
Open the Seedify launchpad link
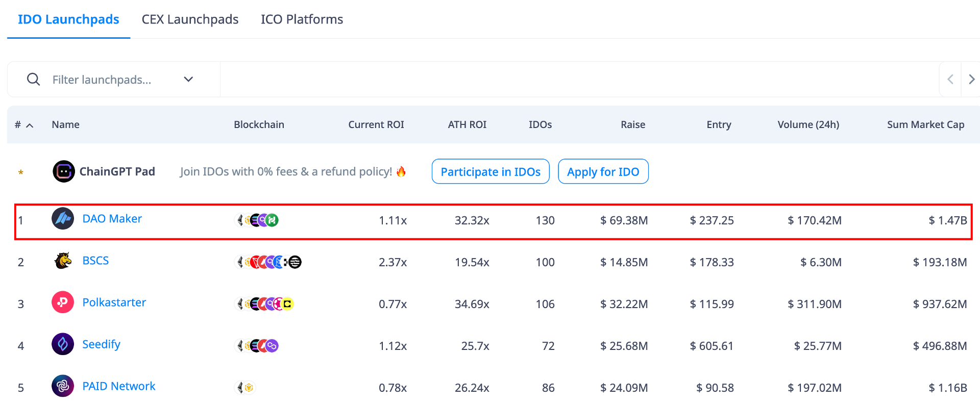pos(101,344)
